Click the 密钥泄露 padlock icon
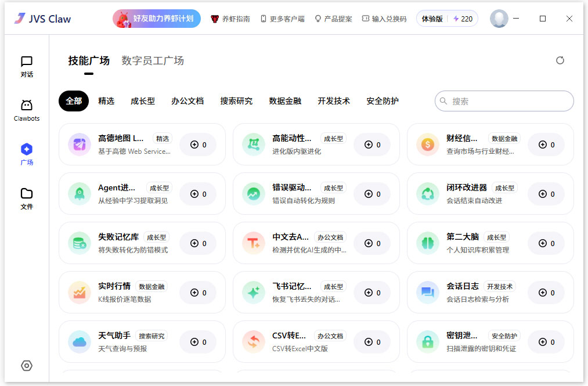 427,342
